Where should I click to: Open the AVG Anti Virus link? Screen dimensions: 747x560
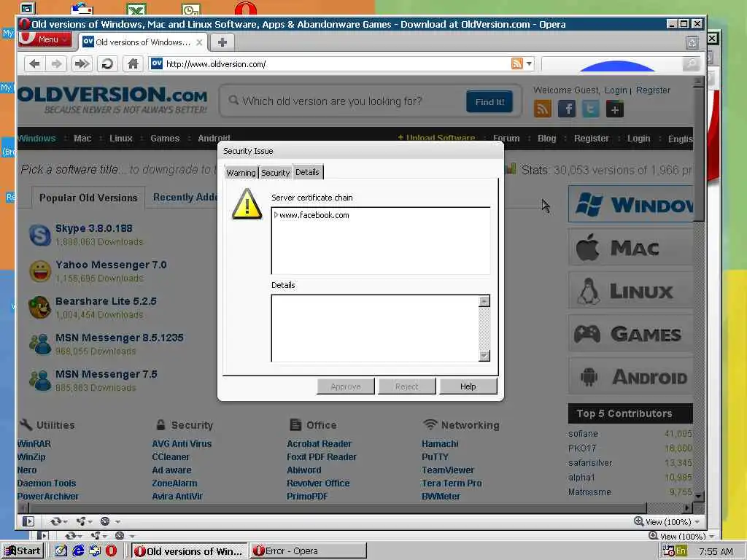182,444
